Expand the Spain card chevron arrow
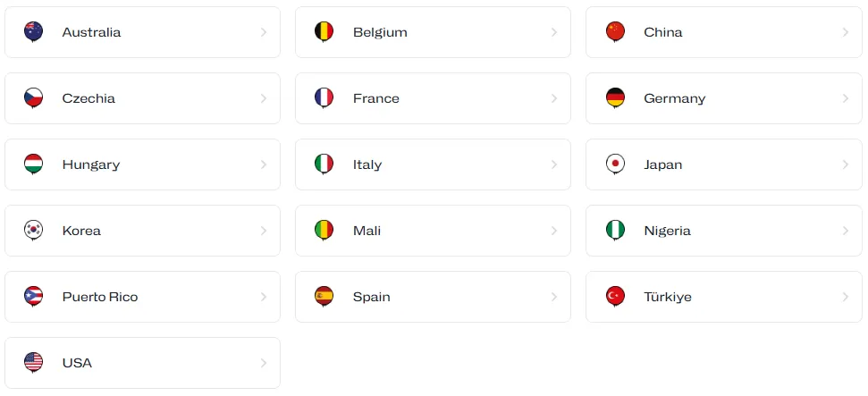This screenshot has height=396, width=868. [554, 297]
